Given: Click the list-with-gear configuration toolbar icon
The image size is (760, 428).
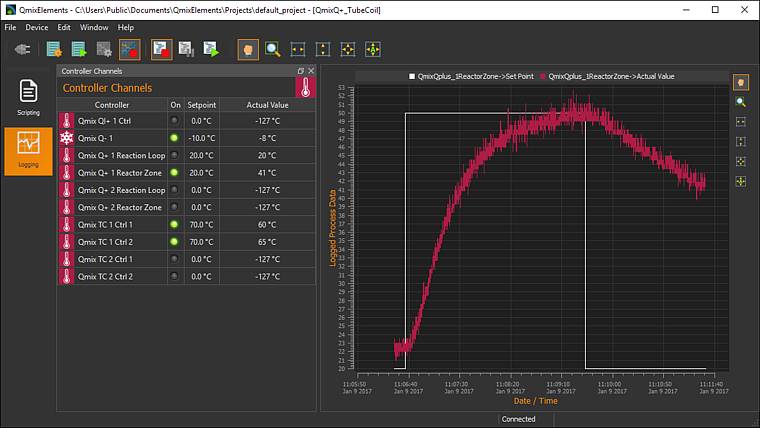Looking at the screenshot, I should [x=54, y=49].
